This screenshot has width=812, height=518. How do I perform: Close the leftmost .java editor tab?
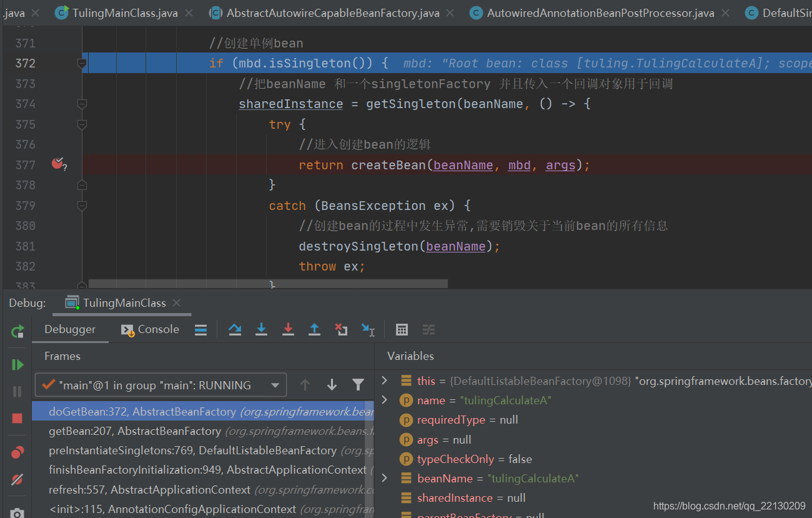34,12
